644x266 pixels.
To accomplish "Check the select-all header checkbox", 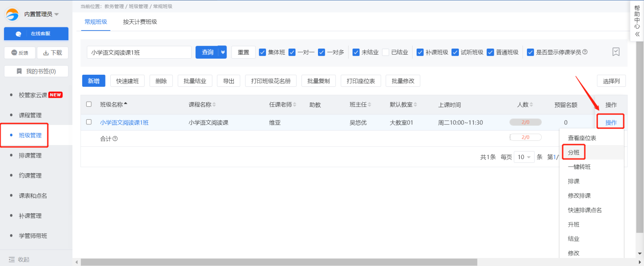I will point(89,104).
